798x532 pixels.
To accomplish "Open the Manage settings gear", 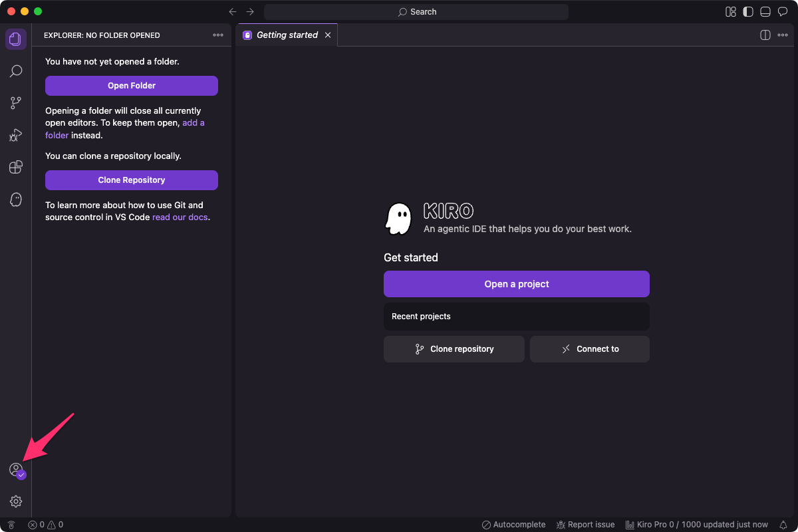I will pyautogui.click(x=16, y=501).
